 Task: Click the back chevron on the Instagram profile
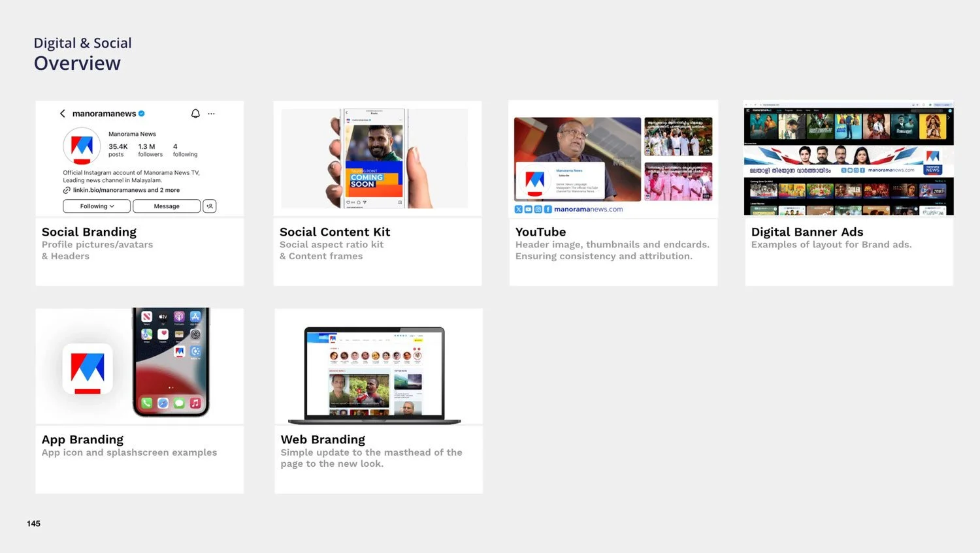pyautogui.click(x=63, y=114)
